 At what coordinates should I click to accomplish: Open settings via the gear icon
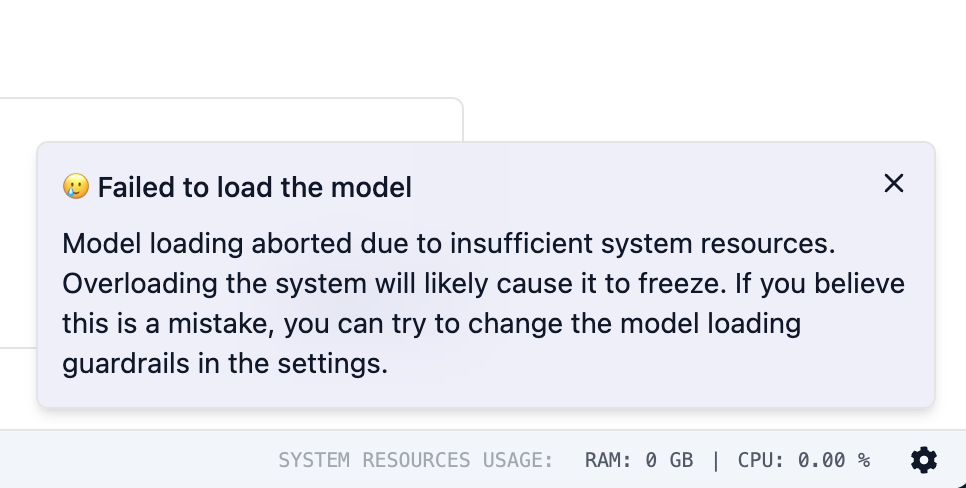point(924,460)
